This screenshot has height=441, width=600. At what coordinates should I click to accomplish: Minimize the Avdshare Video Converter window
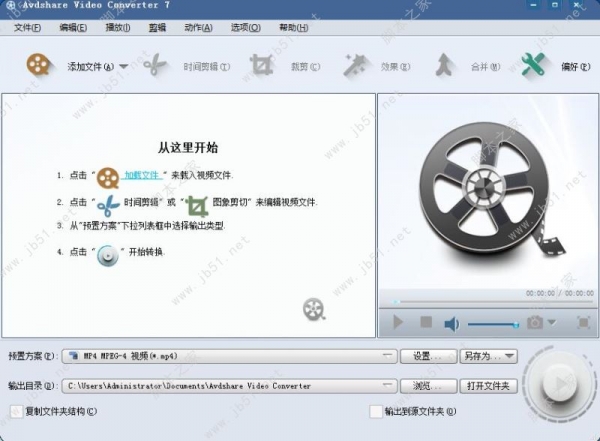coord(533,5)
